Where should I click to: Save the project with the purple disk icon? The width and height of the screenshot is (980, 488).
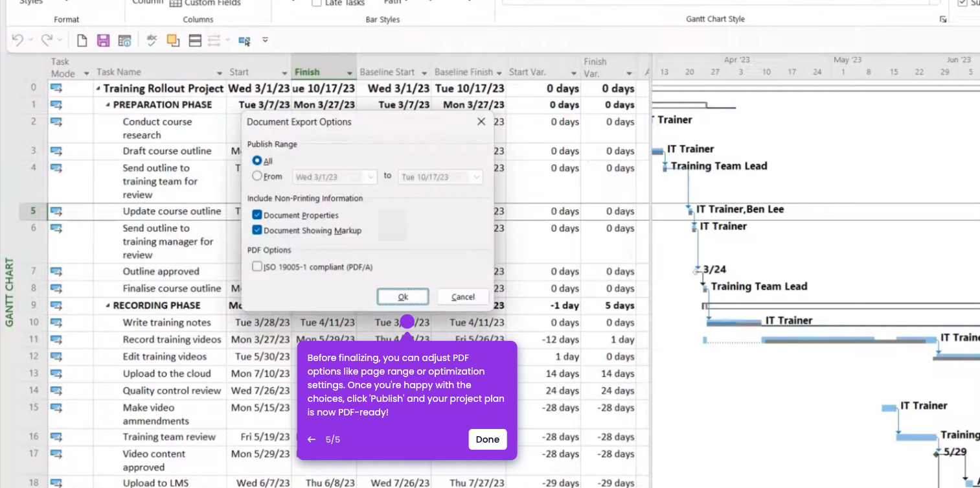[x=104, y=41]
